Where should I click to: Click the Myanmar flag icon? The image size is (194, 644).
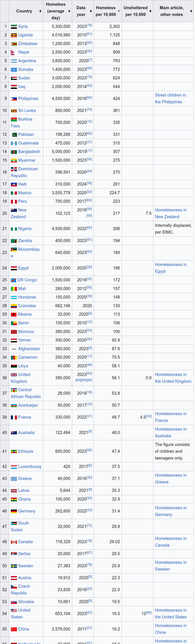pyautogui.click(x=14, y=160)
